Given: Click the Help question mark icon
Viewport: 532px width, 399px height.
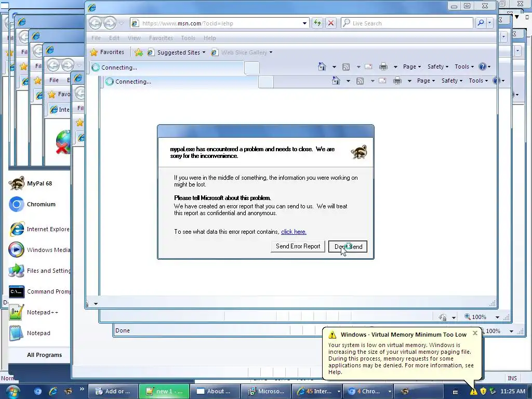Looking at the screenshot, I should point(483,66).
